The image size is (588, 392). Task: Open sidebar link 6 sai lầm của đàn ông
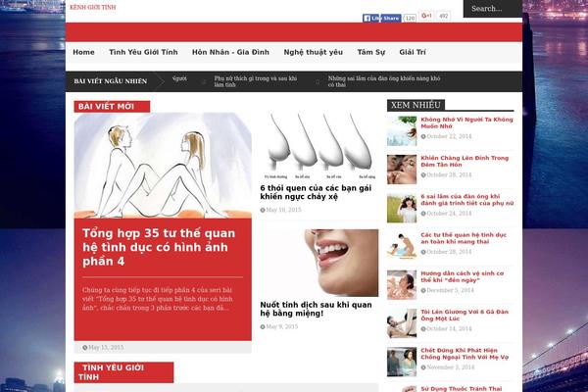(467, 200)
